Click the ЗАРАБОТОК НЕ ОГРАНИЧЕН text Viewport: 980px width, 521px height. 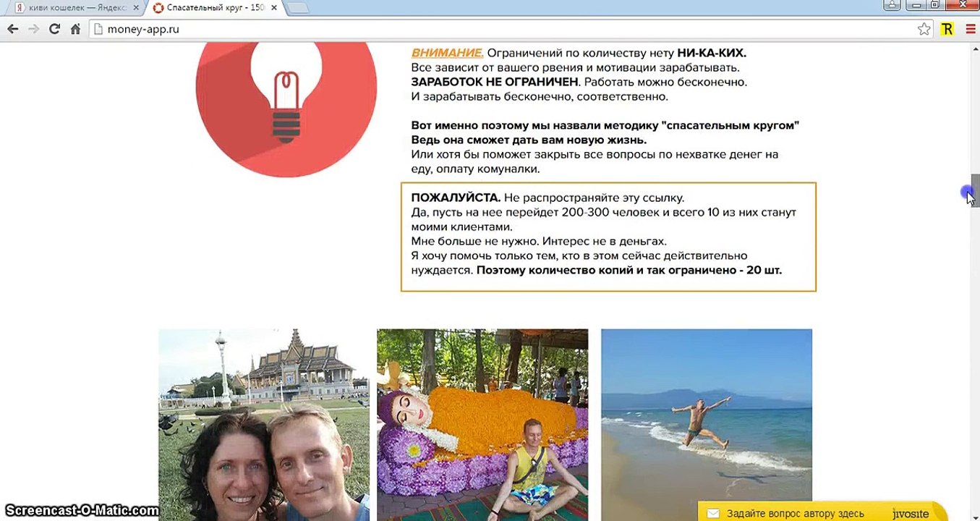coord(495,82)
